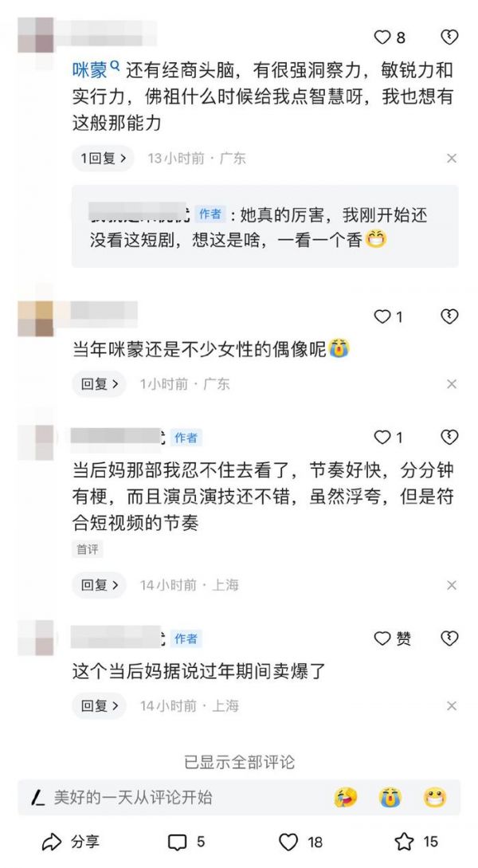Like the author's 当后妈那部 comment
Screen dimensions: 478x868
pos(383,438)
